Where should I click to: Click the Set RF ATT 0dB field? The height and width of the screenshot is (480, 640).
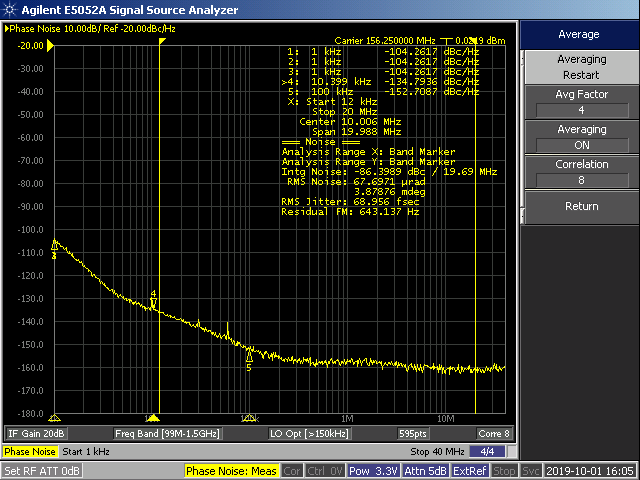click(x=42, y=471)
